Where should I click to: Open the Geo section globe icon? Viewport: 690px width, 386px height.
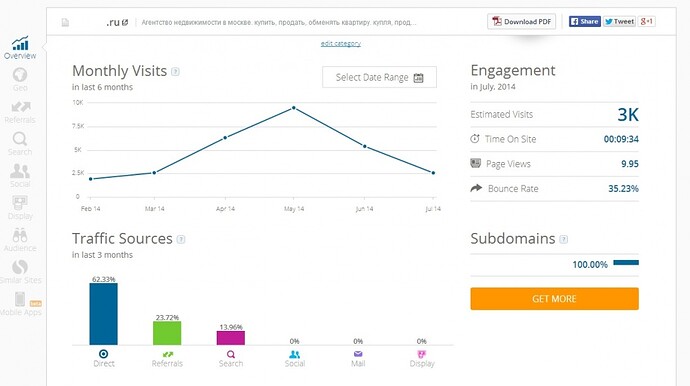tap(20, 75)
